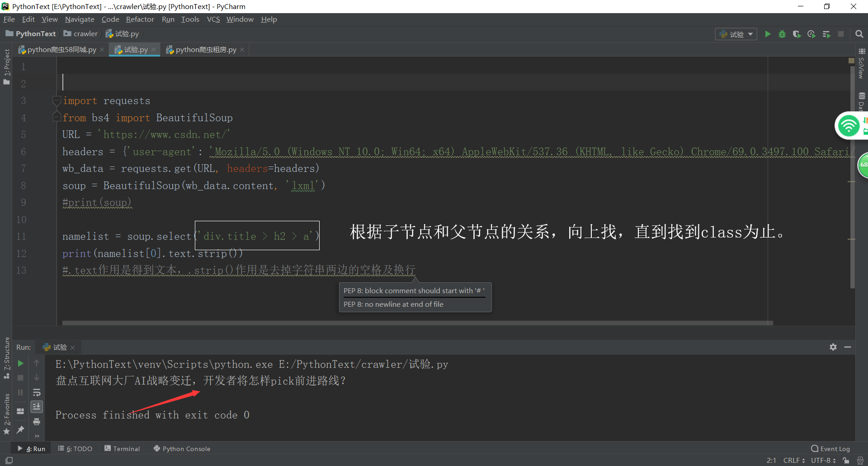Toggle scroll to end in console
Screen dimensions: 868x466
[x=37, y=407]
